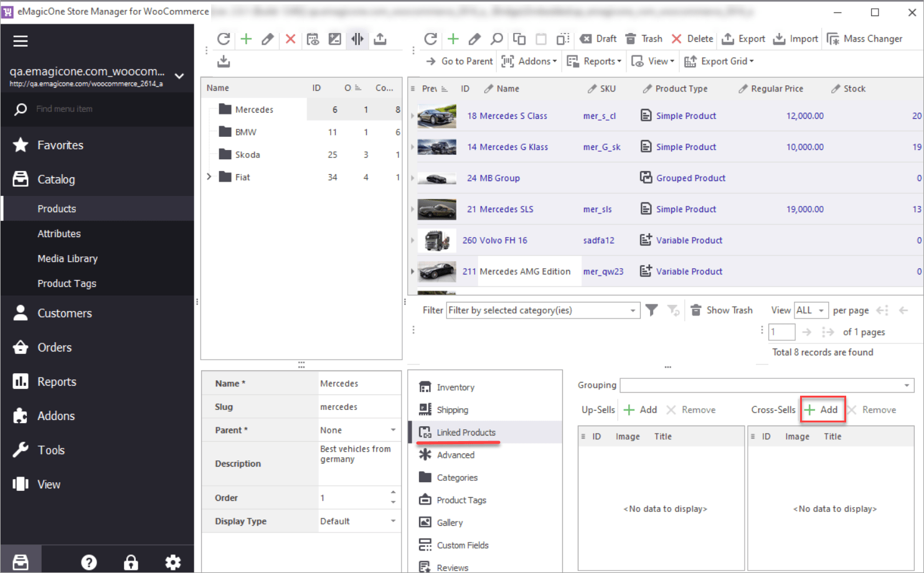Click the Mass Changer button
924x573 pixels.
click(x=864, y=39)
